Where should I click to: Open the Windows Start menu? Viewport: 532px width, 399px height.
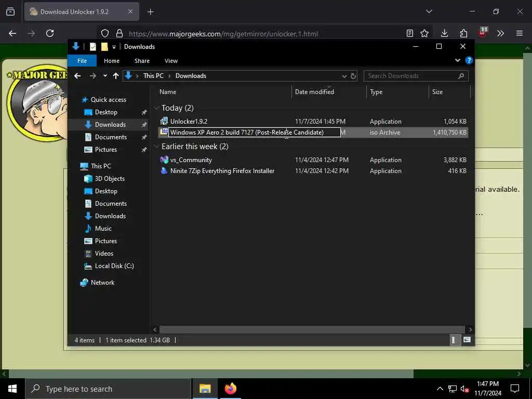pyautogui.click(x=12, y=389)
